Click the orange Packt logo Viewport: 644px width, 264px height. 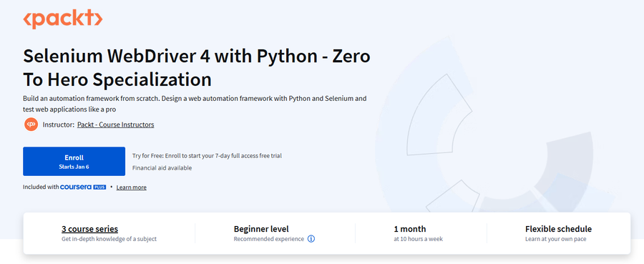(62, 20)
